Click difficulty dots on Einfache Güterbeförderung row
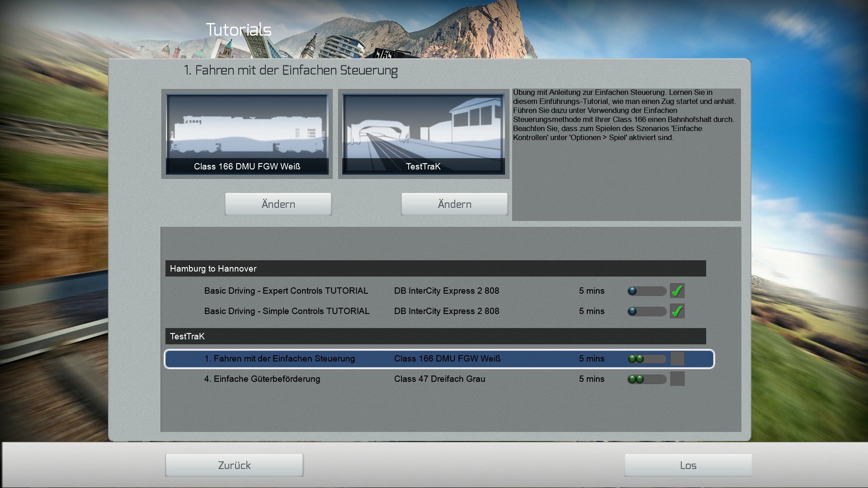This screenshot has height=488, width=868. pos(636,380)
